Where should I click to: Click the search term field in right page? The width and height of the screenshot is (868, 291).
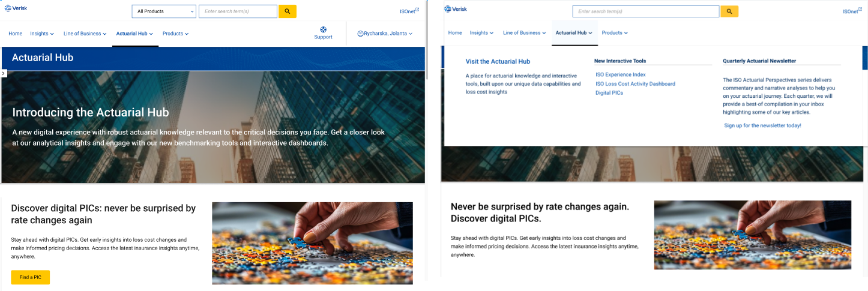[646, 11]
